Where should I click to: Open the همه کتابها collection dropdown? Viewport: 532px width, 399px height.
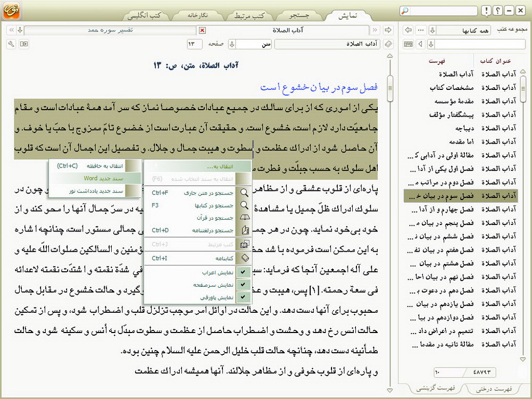pyautogui.click(x=432, y=30)
